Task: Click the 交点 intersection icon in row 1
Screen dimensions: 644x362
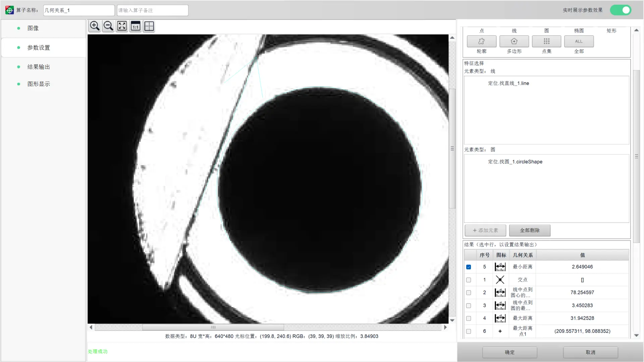Action: pyautogui.click(x=500, y=280)
